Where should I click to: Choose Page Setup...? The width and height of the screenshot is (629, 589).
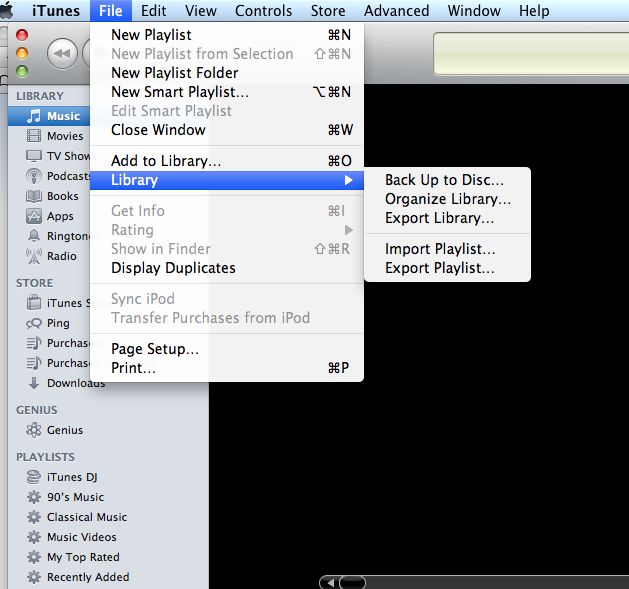(227, 349)
